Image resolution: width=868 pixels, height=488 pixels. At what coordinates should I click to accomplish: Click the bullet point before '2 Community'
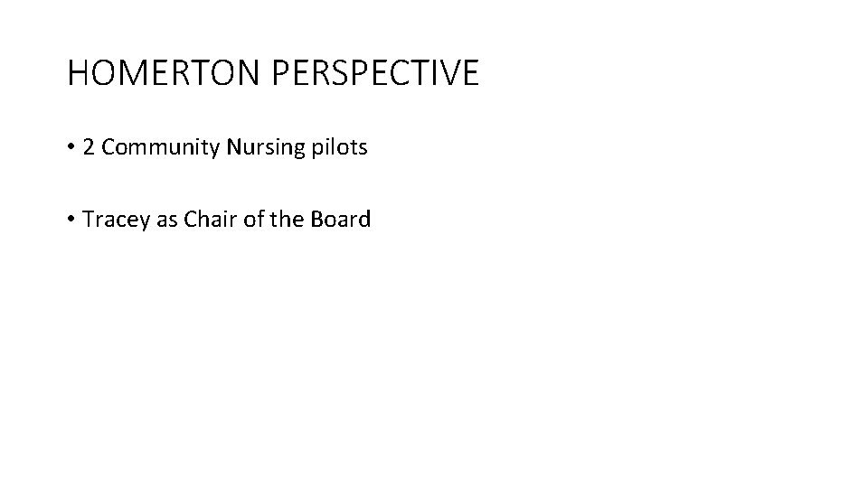click(x=71, y=147)
